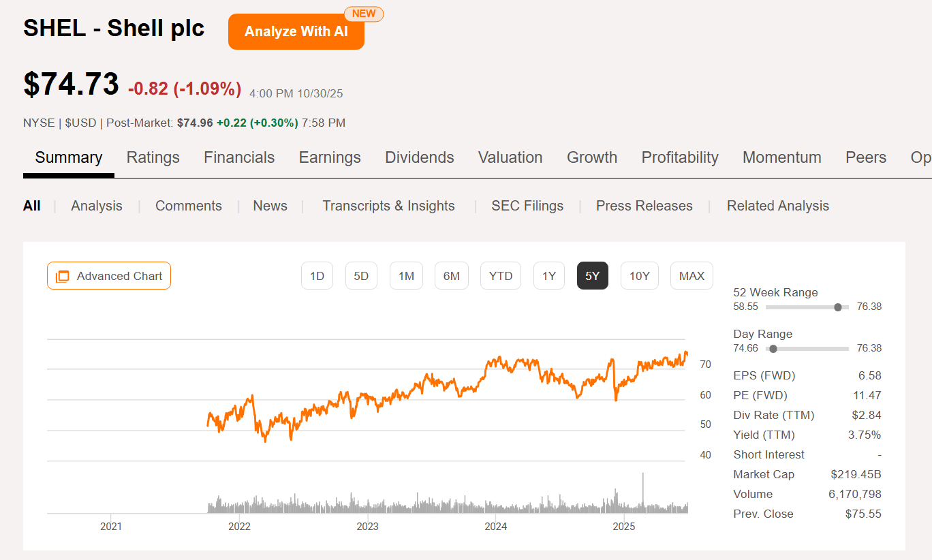Click the 52 Week Range slider marker
Image resolution: width=932 pixels, height=560 pixels.
click(837, 307)
